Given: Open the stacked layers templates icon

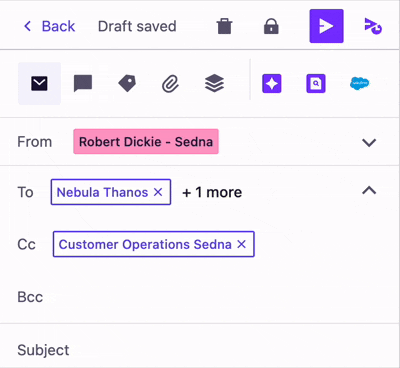Looking at the screenshot, I should (214, 83).
